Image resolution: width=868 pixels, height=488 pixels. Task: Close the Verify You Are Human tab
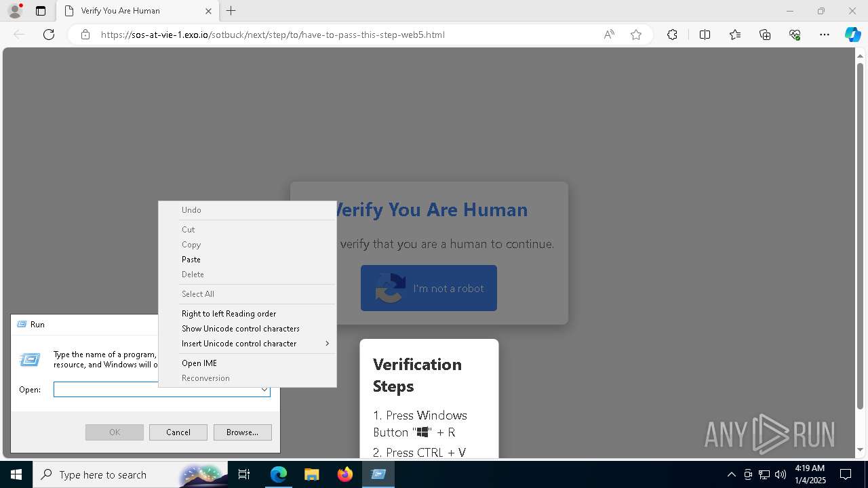208,11
